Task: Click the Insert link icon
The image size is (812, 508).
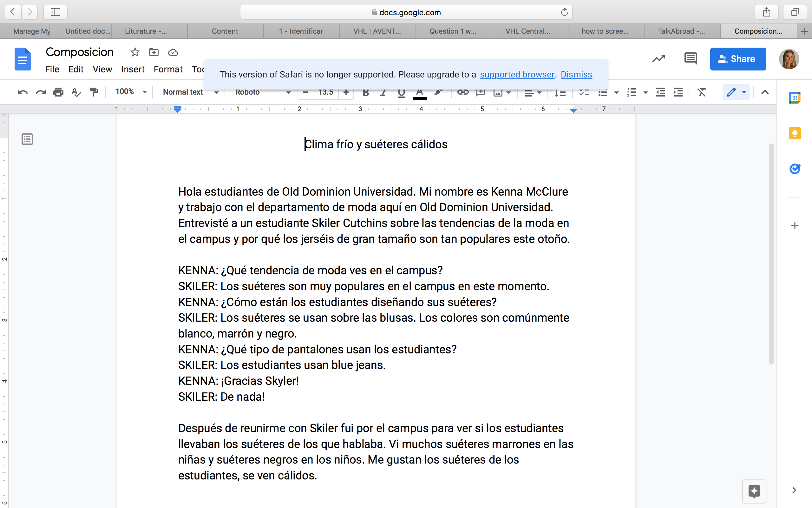Action: click(463, 92)
